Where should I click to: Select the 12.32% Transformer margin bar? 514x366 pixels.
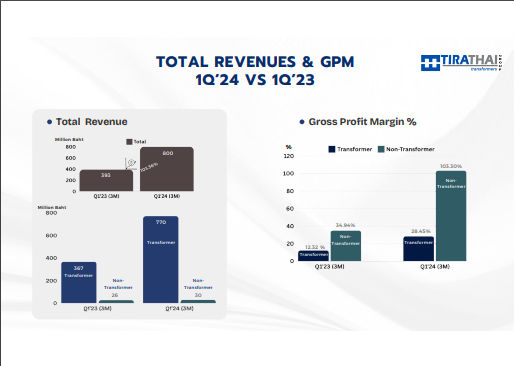pos(313,256)
